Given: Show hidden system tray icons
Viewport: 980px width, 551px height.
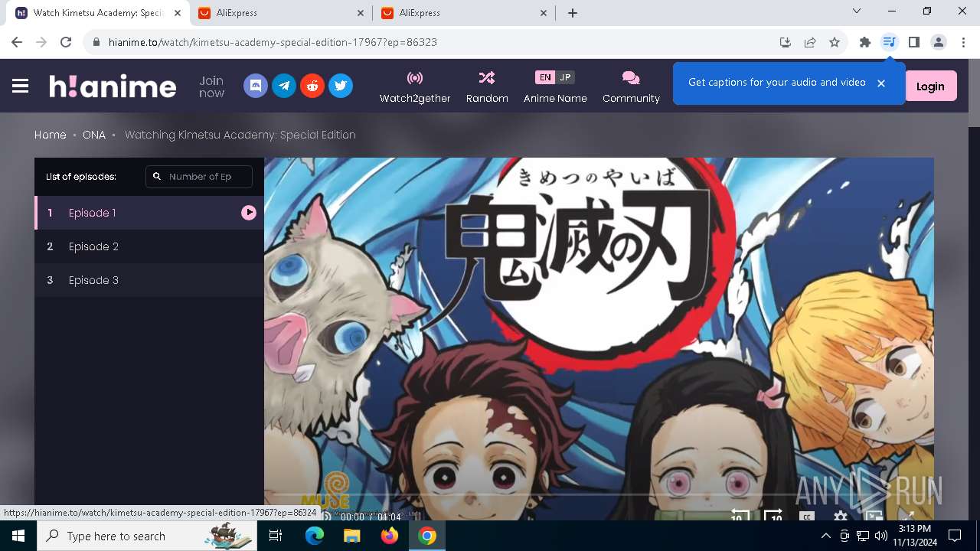Looking at the screenshot, I should pyautogui.click(x=826, y=536).
